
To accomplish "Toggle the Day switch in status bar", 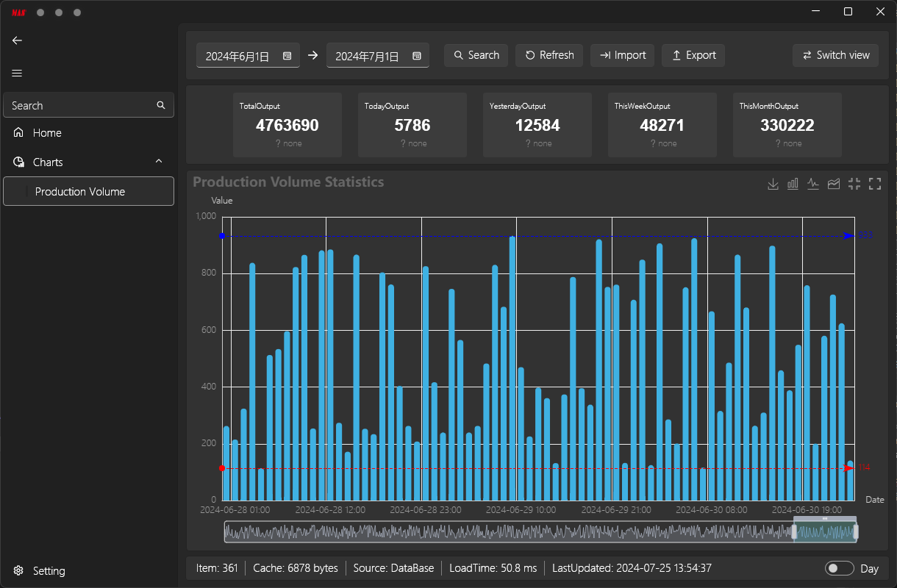I will 840,568.
